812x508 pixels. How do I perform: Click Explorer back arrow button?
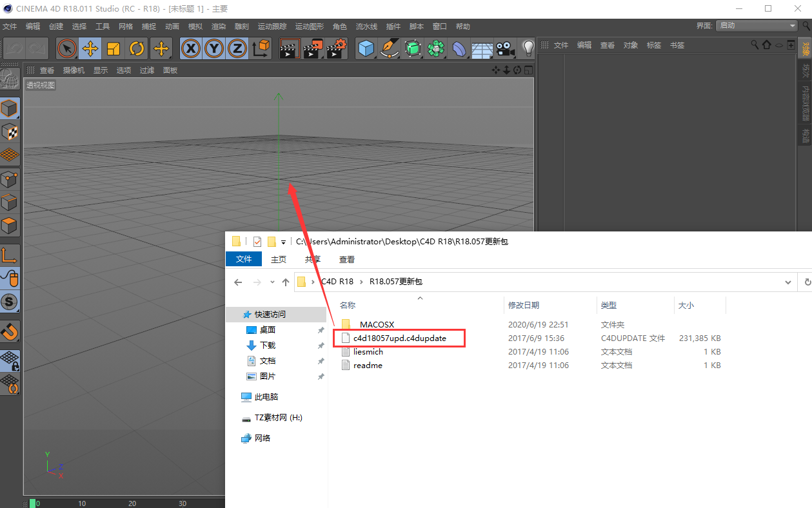coord(238,282)
